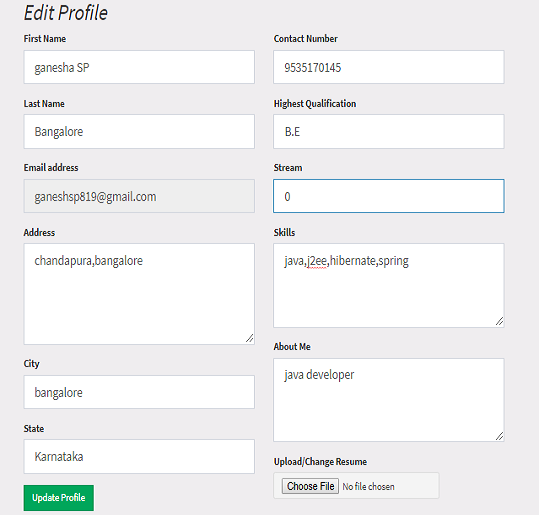Click the disabled Email address field
The image size is (539, 515).
click(x=139, y=196)
